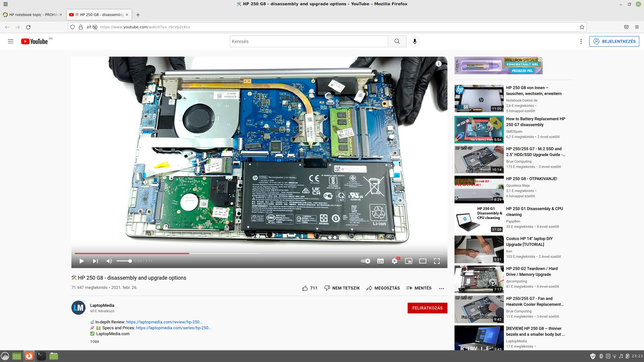This screenshot has width=644, height=362.
Task: Focus the Keresés search field
Action: point(309,41)
